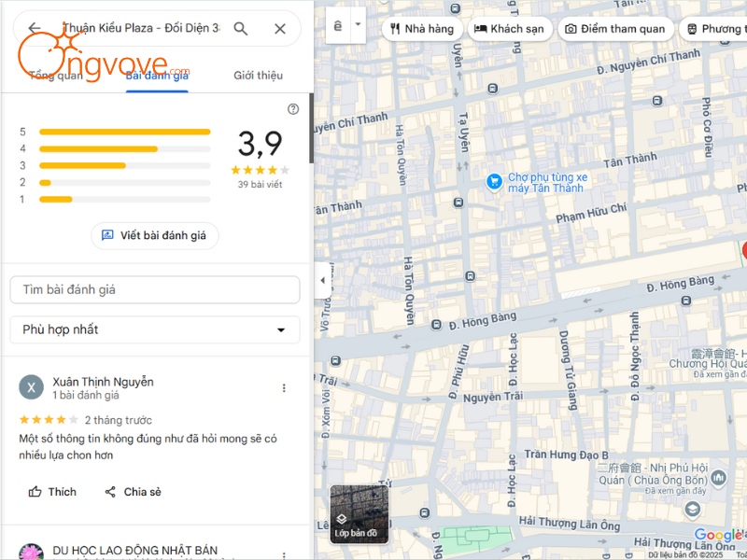The width and height of the screenshot is (747, 560).
Task: Clear the search with the X icon
Action: 280,29
